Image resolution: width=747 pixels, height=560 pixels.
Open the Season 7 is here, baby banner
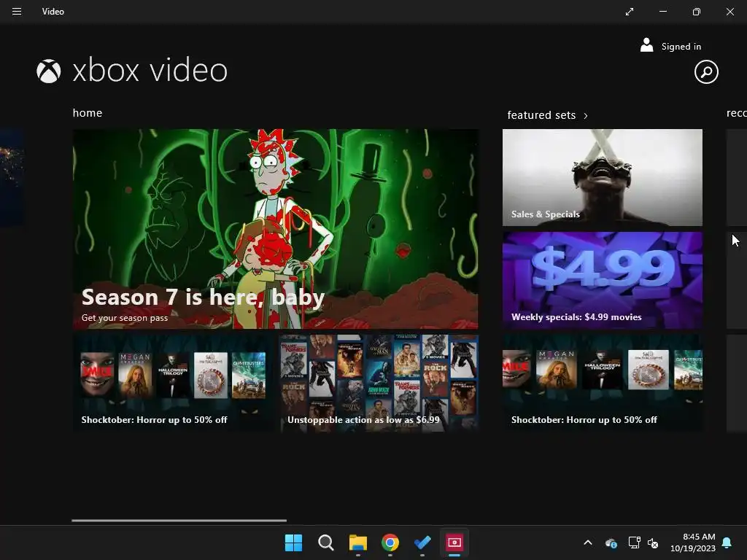click(275, 229)
